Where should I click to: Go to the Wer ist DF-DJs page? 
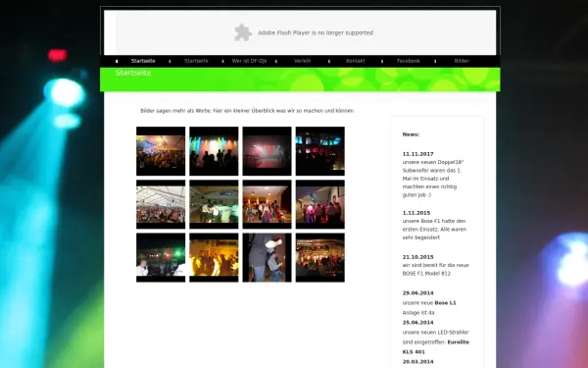click(x=249, y=61)
